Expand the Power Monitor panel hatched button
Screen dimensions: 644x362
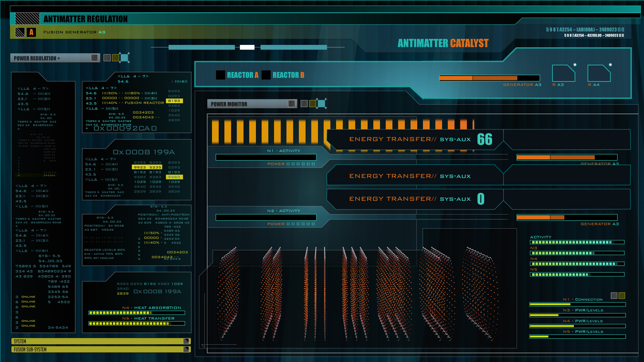pyautogui.click(x=291, y=104)
